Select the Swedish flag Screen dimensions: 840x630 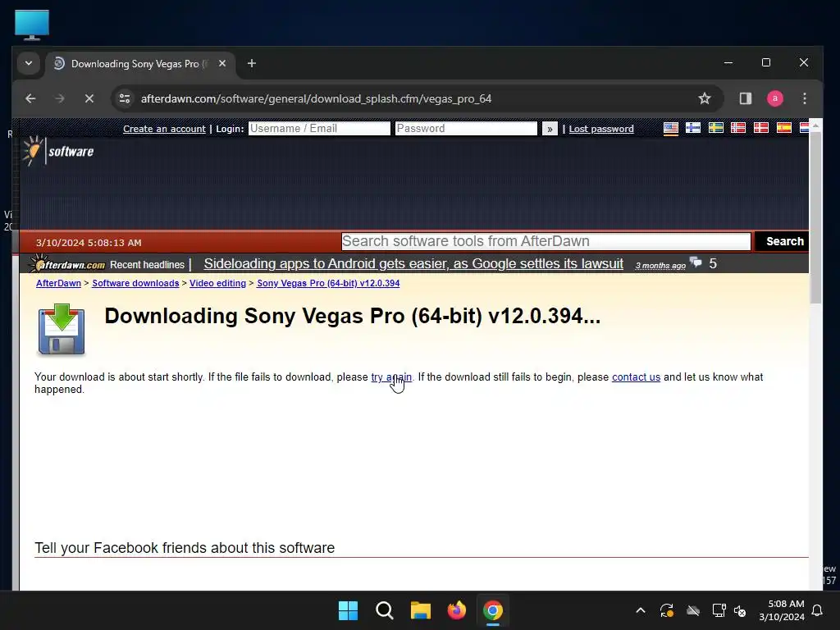point(715,128)
